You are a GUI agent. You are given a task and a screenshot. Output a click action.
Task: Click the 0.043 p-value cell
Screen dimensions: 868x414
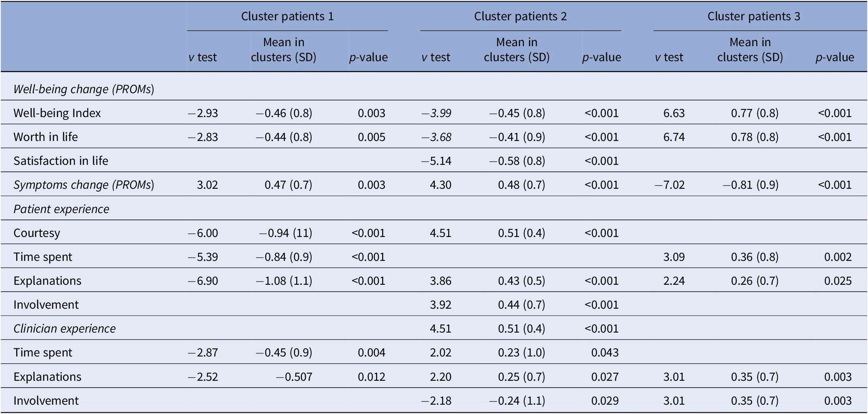point(605,352)
